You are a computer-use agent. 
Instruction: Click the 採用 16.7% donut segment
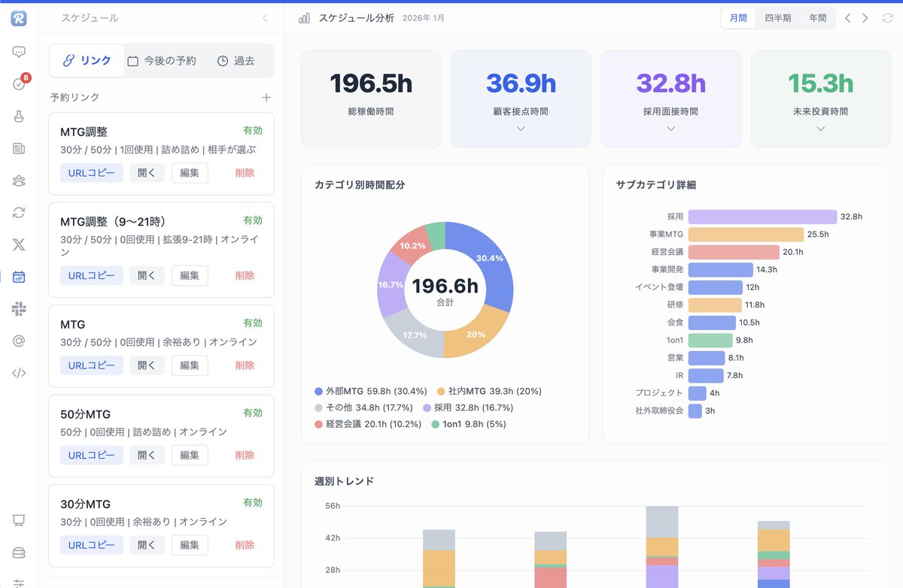click(x=389, y=284)
